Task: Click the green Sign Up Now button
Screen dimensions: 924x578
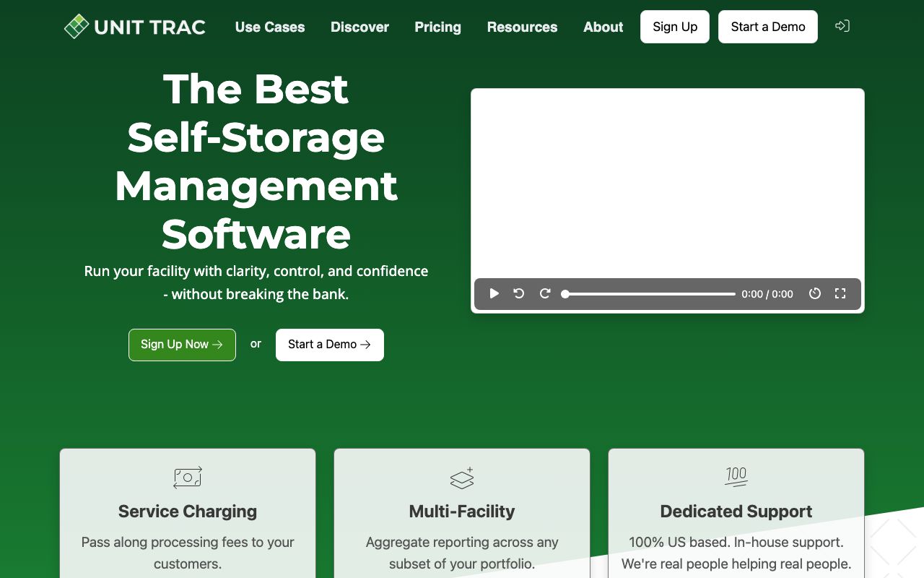Action: (x=182, y=345)
